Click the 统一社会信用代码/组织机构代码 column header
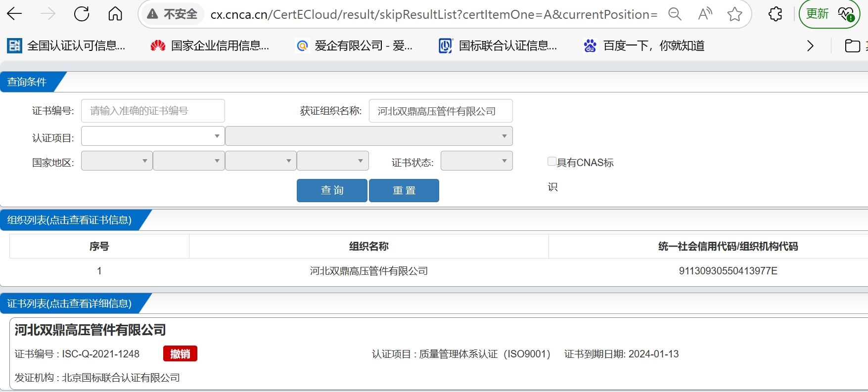This screenshot has height=392, width=868. click(x=728, y=246)
